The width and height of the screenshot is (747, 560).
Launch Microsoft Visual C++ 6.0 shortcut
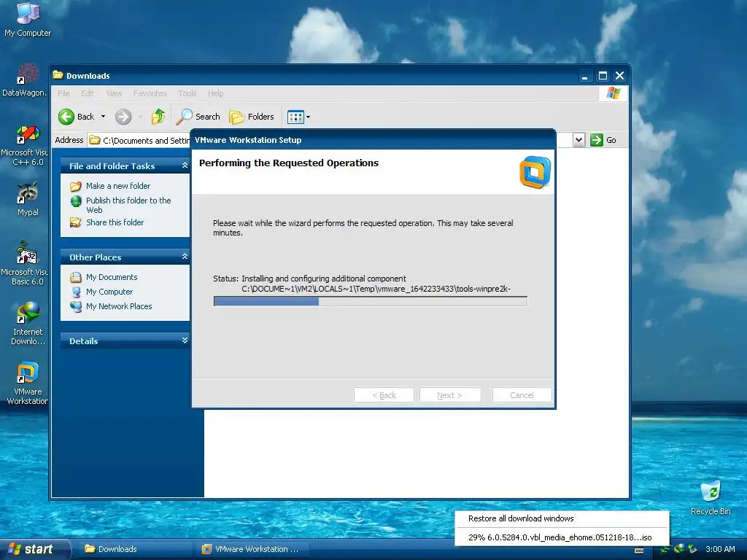point(25,145)
